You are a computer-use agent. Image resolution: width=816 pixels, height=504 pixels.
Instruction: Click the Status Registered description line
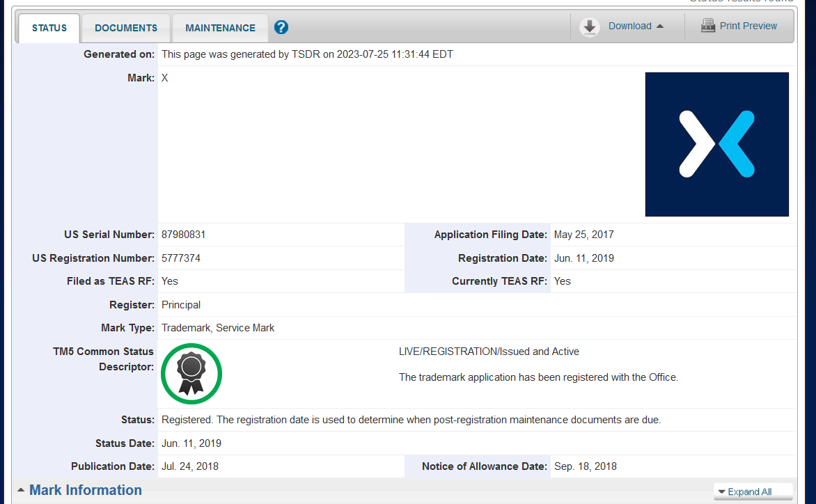[411, 420]
